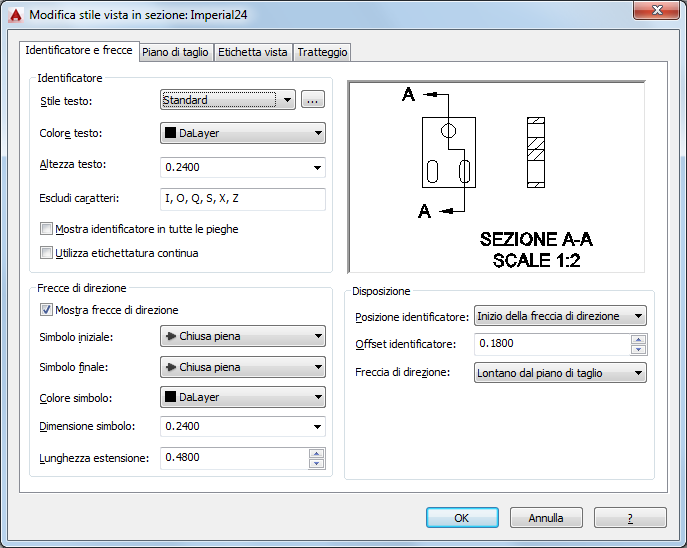Viewport: 687px width, 548px height.
Task: Click the AutoCAD logo icon in title bar
Action: click(x=16, y=15)
